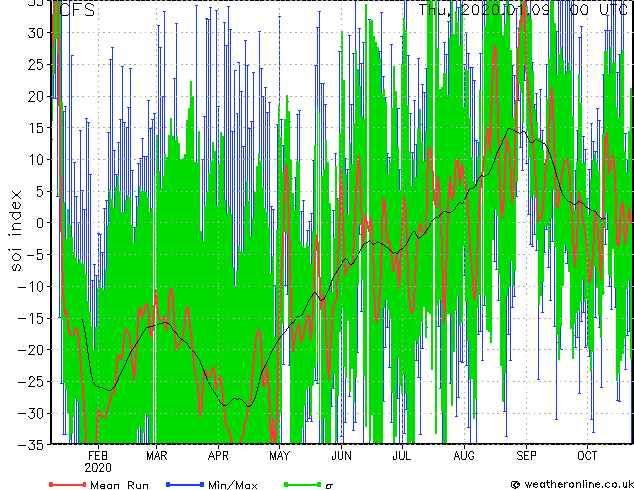
Task: Click the green sigma legend line
Action: (x=302, y=484)
